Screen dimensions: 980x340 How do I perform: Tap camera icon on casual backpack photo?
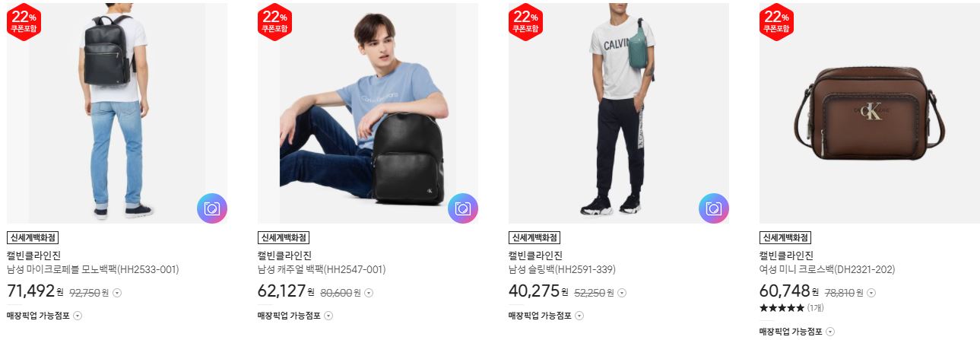point(463,208)
